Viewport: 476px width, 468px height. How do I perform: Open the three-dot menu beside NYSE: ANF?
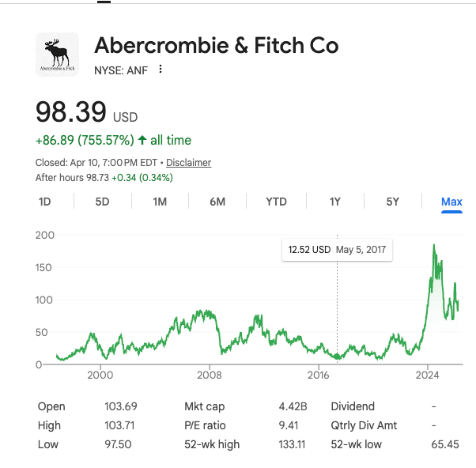pyautogui.click(x=161, y=69)
